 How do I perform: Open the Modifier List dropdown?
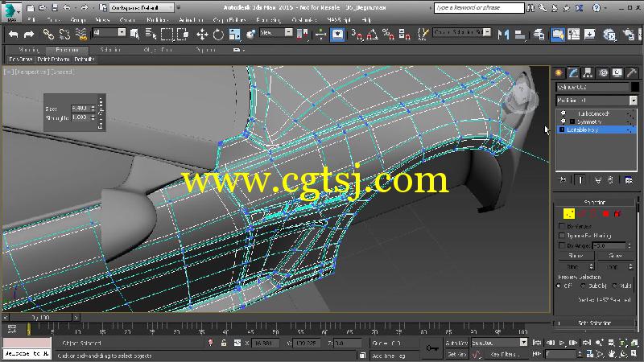click(634, 100)
